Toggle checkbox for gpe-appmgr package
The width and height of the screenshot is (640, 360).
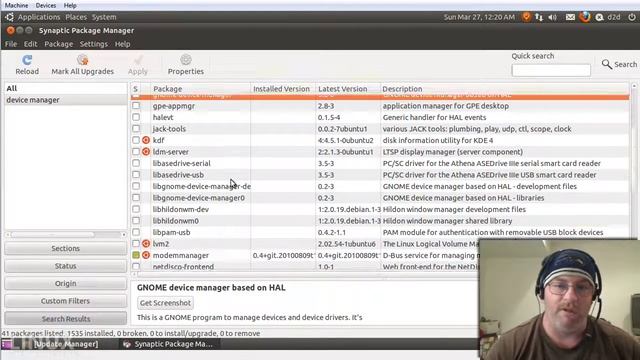136,106
